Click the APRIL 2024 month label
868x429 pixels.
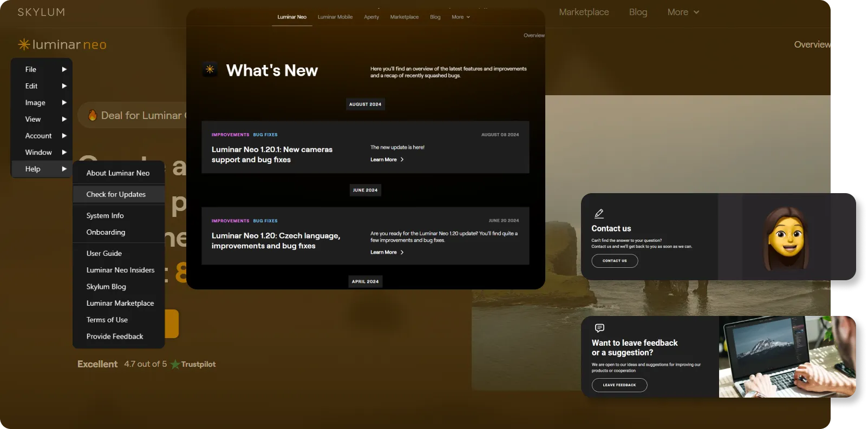[366, 281]
